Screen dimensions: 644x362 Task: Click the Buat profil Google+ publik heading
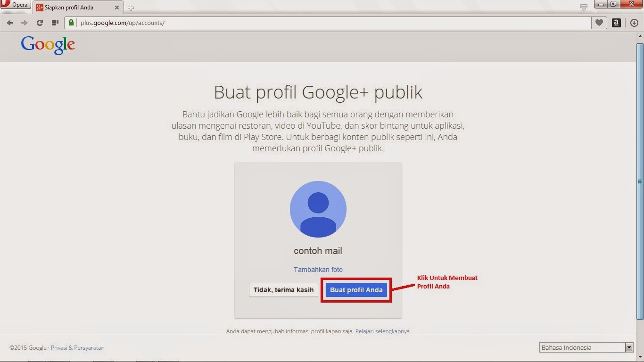[318, 92]
